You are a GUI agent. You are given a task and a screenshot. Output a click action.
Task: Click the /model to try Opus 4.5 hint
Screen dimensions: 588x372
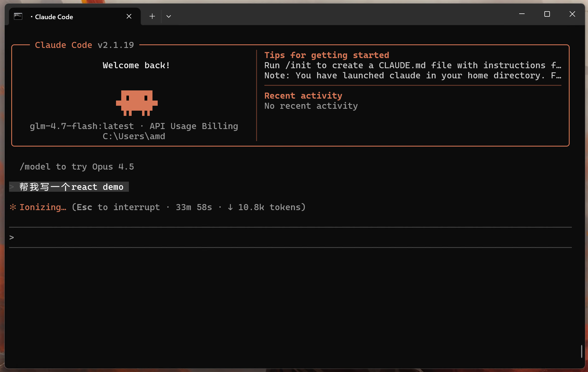pos(77,167)
